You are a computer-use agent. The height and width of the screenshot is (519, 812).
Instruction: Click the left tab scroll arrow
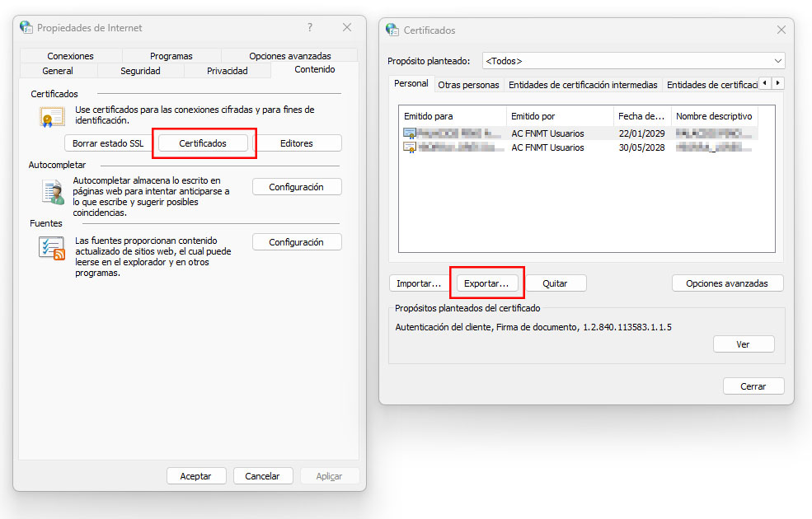click(x=765, y=82)
